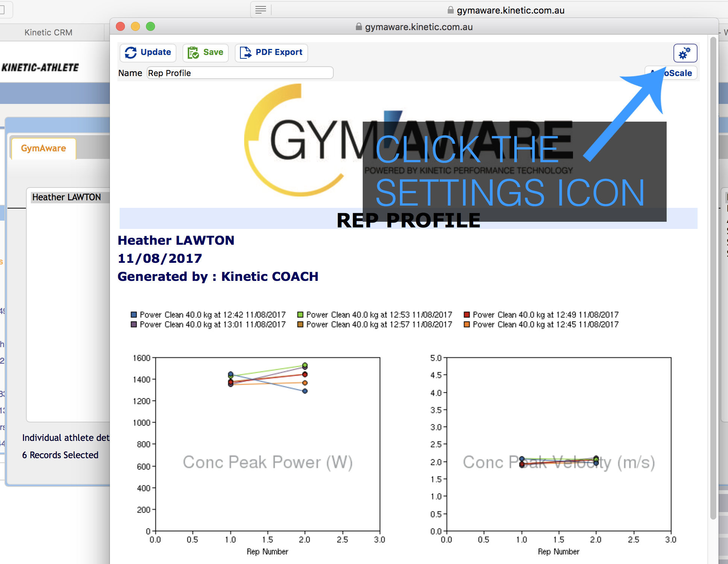This screenshot has height=564, width=728.
Task: Click the 'Generated by : Kinetic COACH' text
Action: point(218,276)
